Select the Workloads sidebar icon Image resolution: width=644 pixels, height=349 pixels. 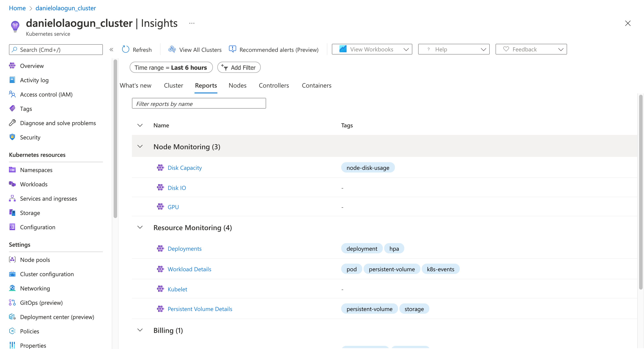(12, 184)
